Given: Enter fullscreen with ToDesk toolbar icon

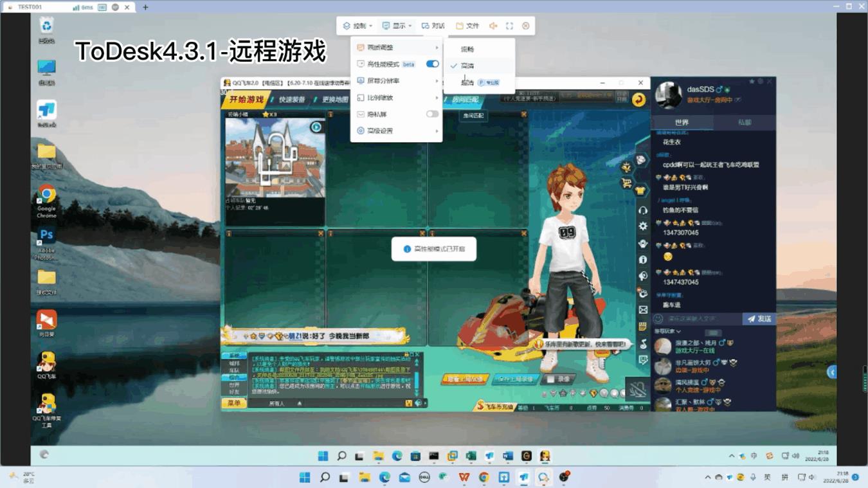Looking at the screenshot, I should point(509,26).
